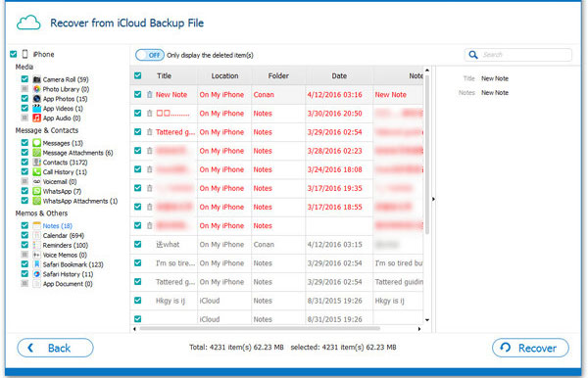This screenshot has width=588, height=378.
Task: Open Safari Bookmark (123) category
Action: click(73, 264)
